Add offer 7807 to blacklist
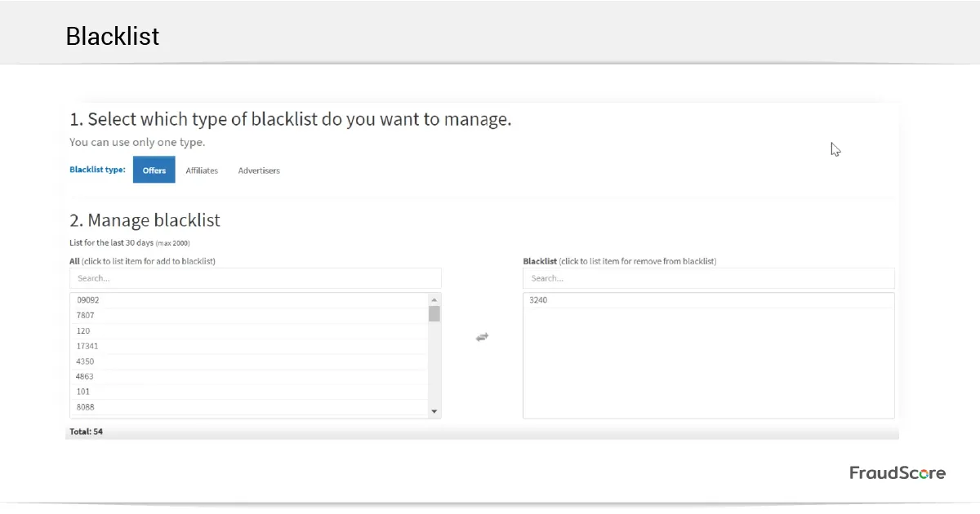 tap(248, 316)
